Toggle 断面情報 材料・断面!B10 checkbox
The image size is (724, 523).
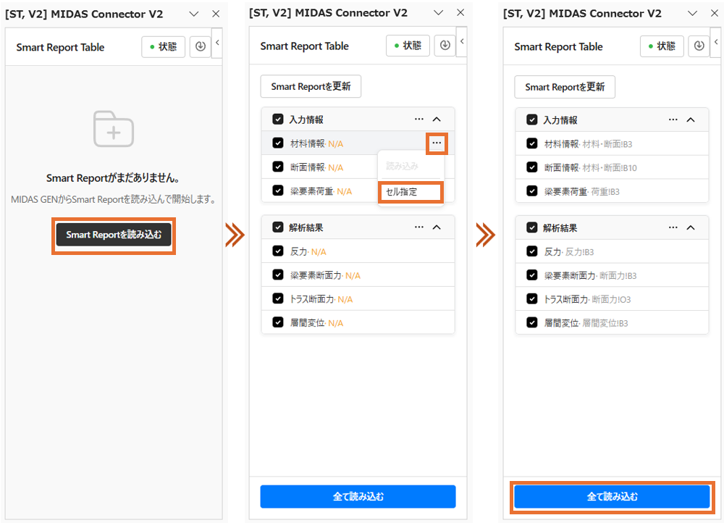pyautogui.click(x=532, y=167)
